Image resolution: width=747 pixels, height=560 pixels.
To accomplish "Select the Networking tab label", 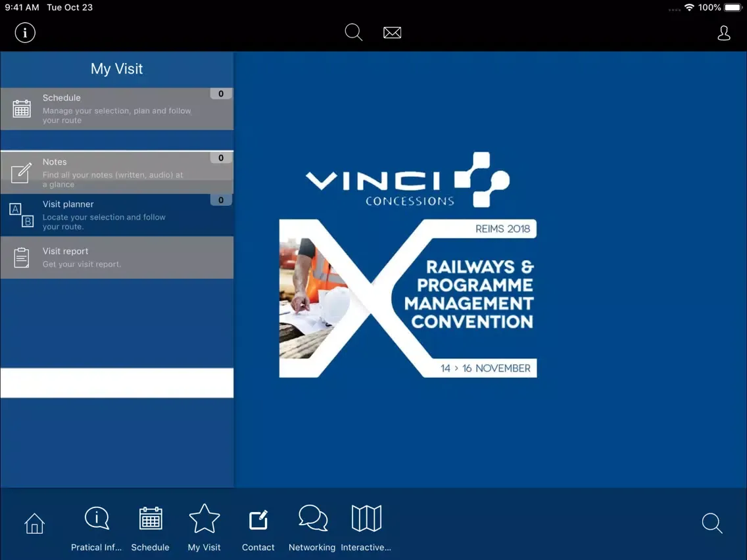I will 312,547.
